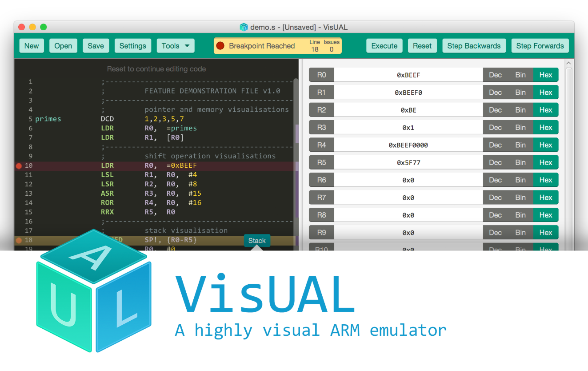
Task: Display R7 in decimal
Action: pyautogui.click(x=496, y=198)
